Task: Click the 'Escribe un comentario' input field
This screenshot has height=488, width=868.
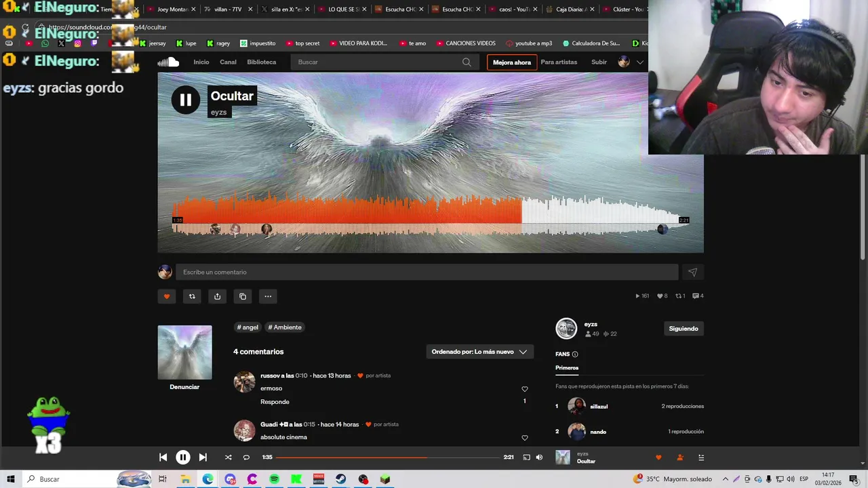Action: [427, 272]
